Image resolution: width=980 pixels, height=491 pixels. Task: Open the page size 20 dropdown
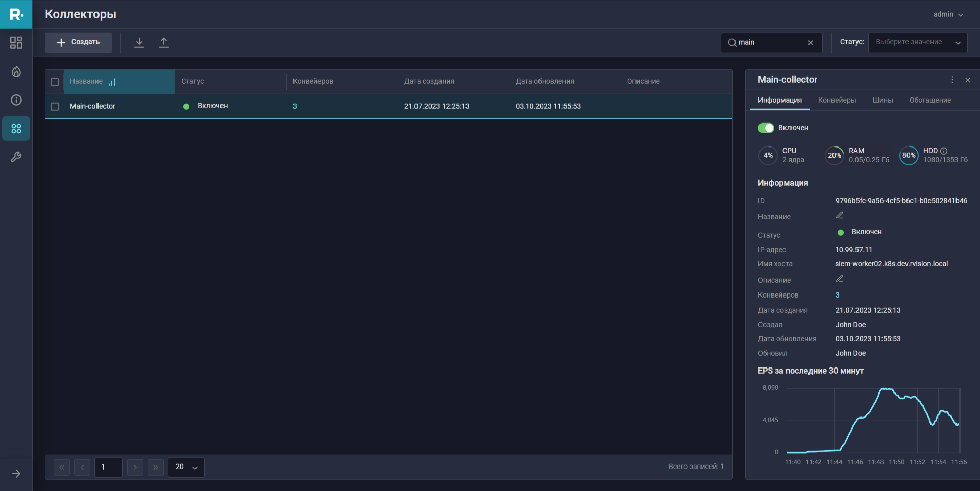coord(186,467)
